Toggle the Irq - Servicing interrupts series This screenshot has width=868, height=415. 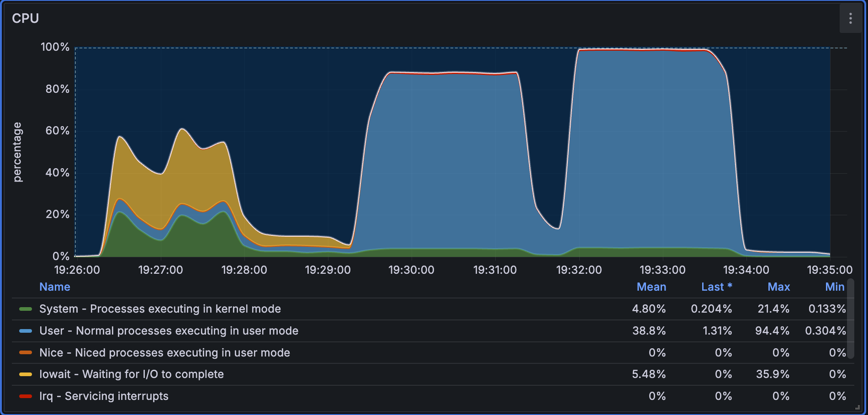104,396
